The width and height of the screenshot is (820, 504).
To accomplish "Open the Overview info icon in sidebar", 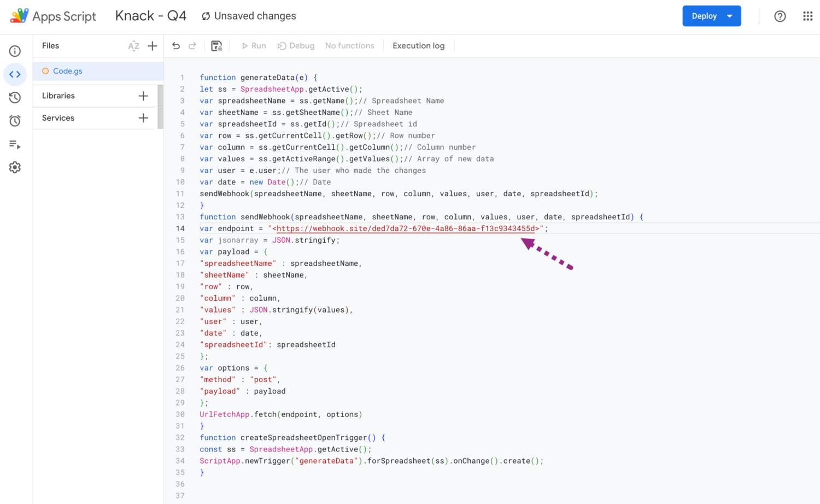I will (15, 51).
